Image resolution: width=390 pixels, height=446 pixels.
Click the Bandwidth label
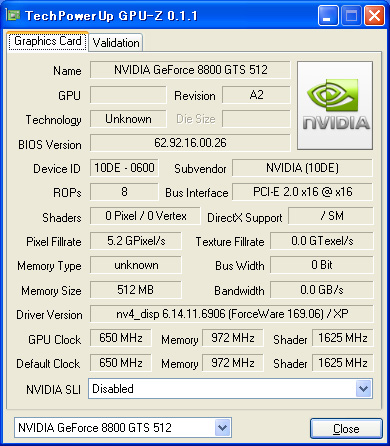(x=239, y=291)
